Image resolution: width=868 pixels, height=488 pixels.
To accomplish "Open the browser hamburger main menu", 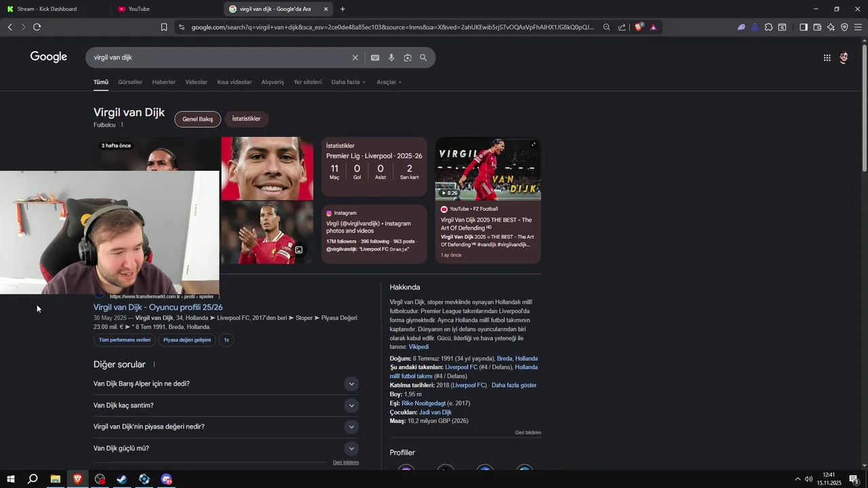I will point(858,27).
